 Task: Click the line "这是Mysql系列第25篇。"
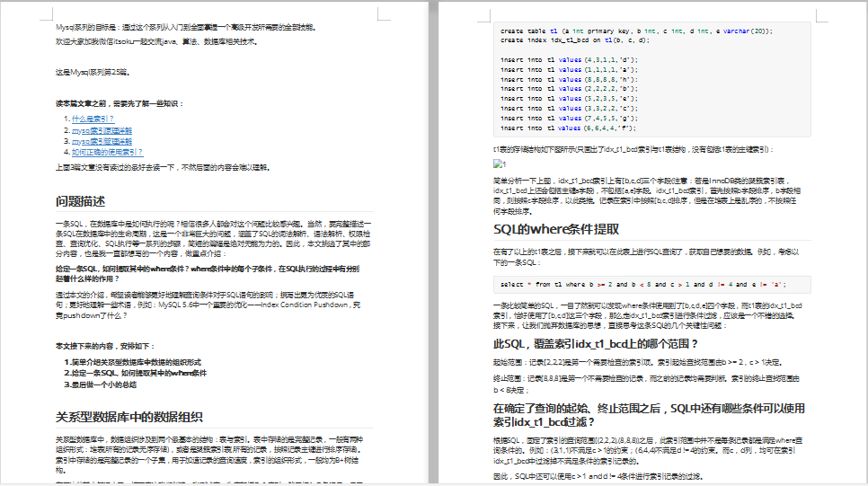93,72
